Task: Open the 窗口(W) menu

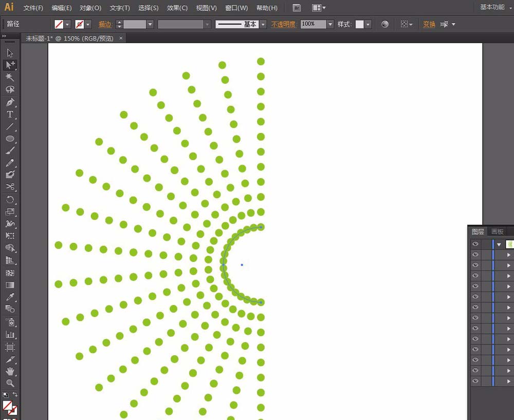Action: pyautogui.click(x=236, y=8)
